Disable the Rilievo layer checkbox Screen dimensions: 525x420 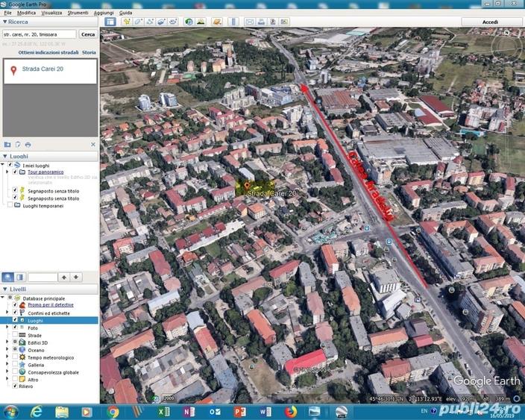tap(15, 386)
